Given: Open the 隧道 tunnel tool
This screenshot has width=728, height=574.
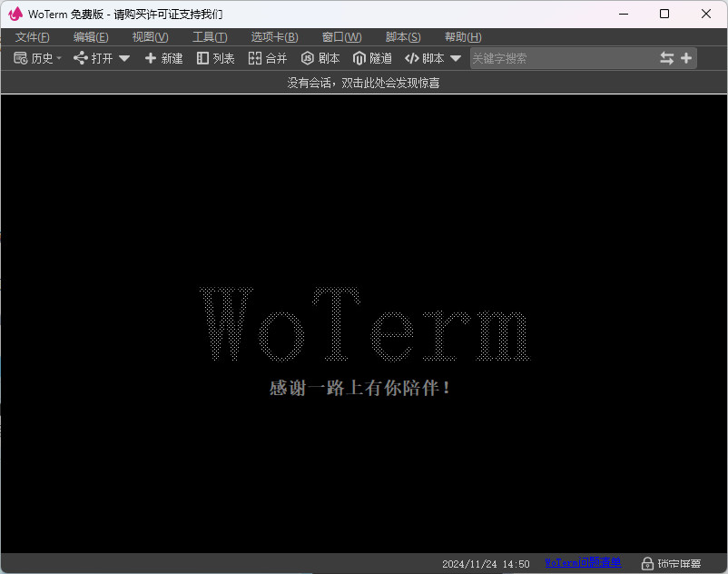Looking at the screenshot, I should tap(372, 58).
